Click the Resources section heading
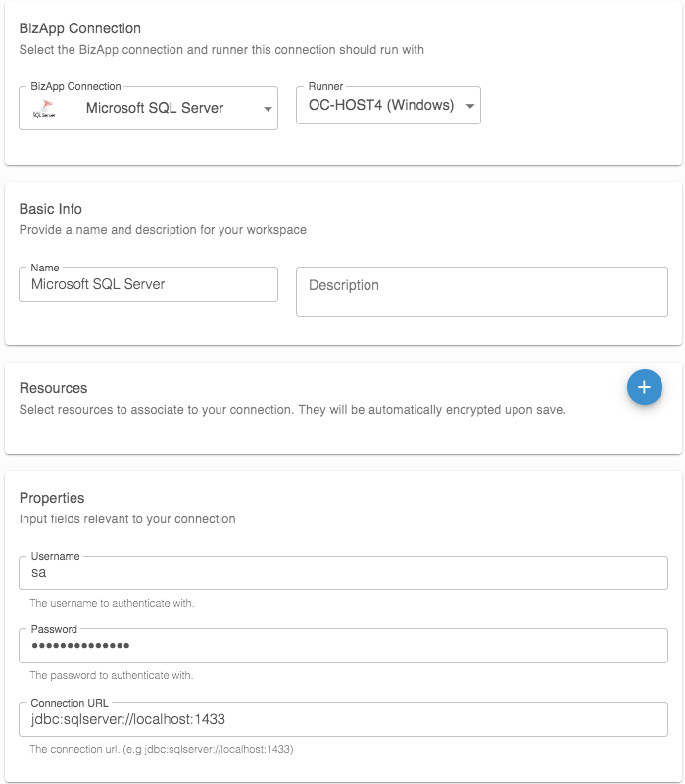This screenshot has height=784, width=685. click(53, 388)
